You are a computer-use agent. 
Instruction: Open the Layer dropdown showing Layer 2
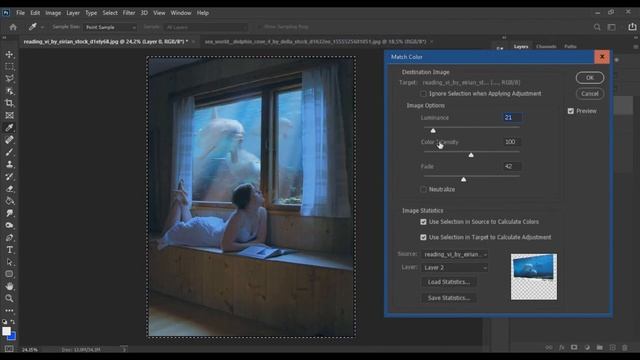coord(455,268)
